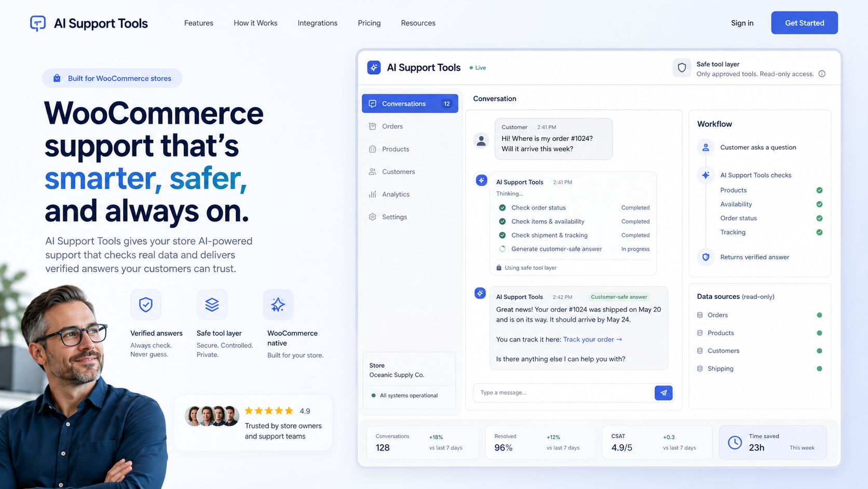Click Orders database icon in Data sources
Viewport: 868px width, 489px height.
(x=700, y=315)
